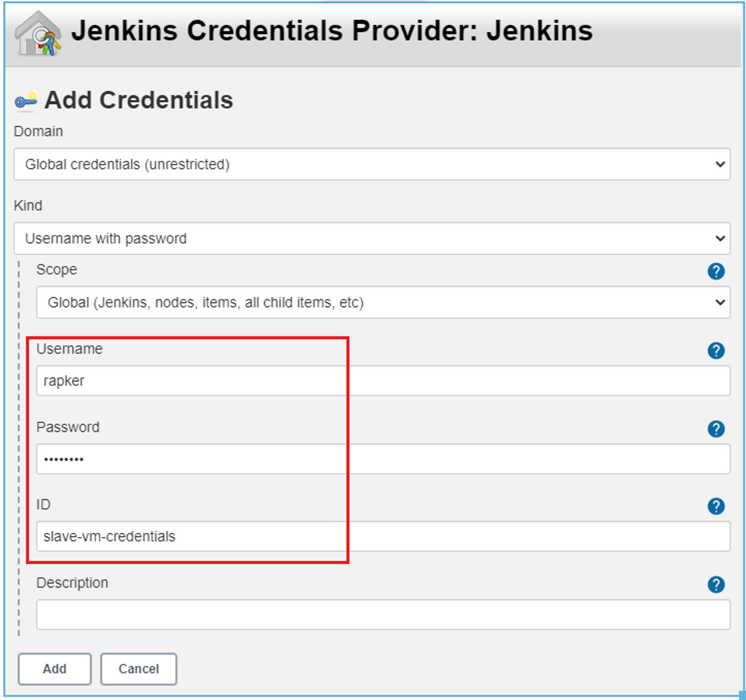Open the Domain dropdown
The image size is (746, 700).
(x=372, y=164)
